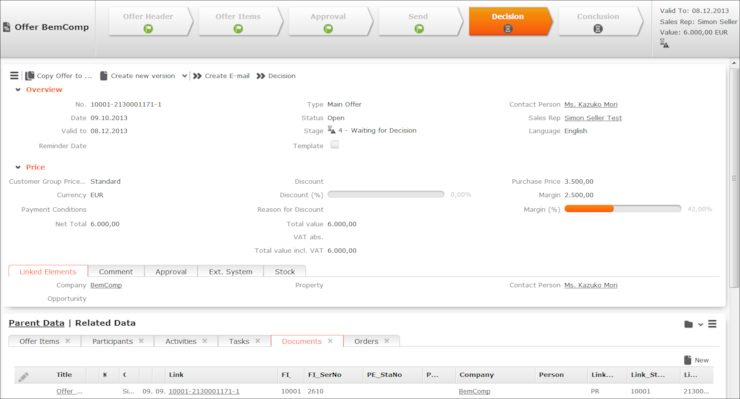Collapse the Price section
Viewport: 740px width, 399px height.
point(18,167)
